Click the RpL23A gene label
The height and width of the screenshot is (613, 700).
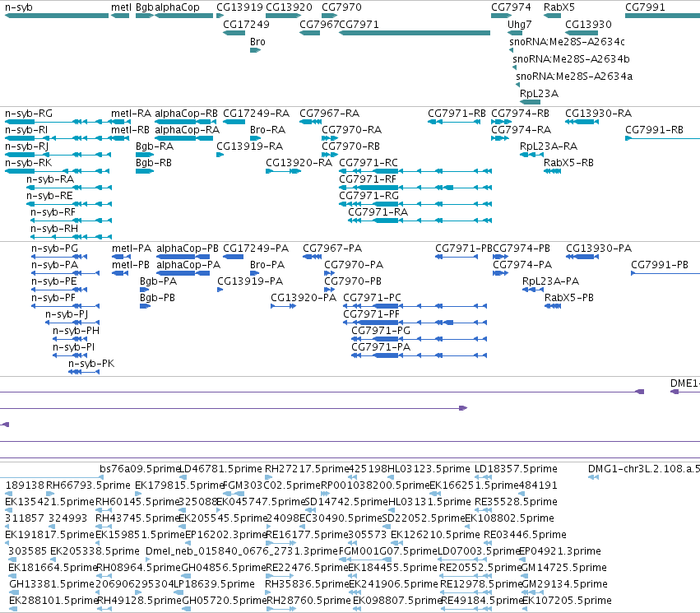click(540, 94)
